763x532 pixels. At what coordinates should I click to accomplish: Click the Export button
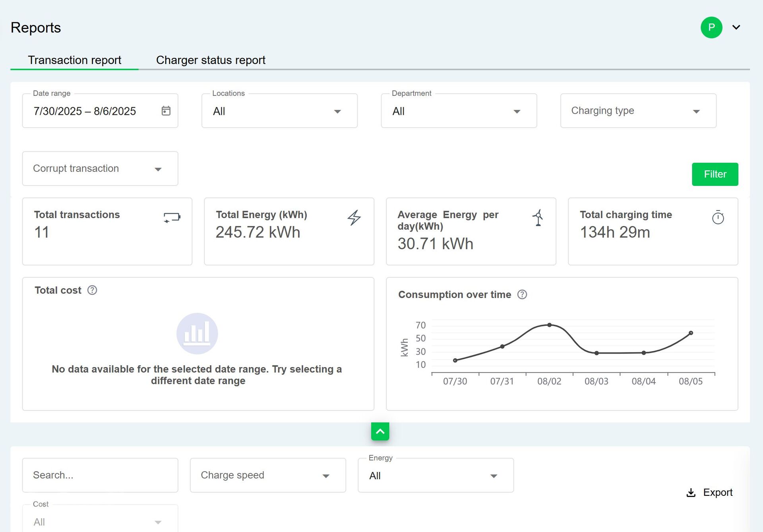pyautogui.click(x=709, y=493)
